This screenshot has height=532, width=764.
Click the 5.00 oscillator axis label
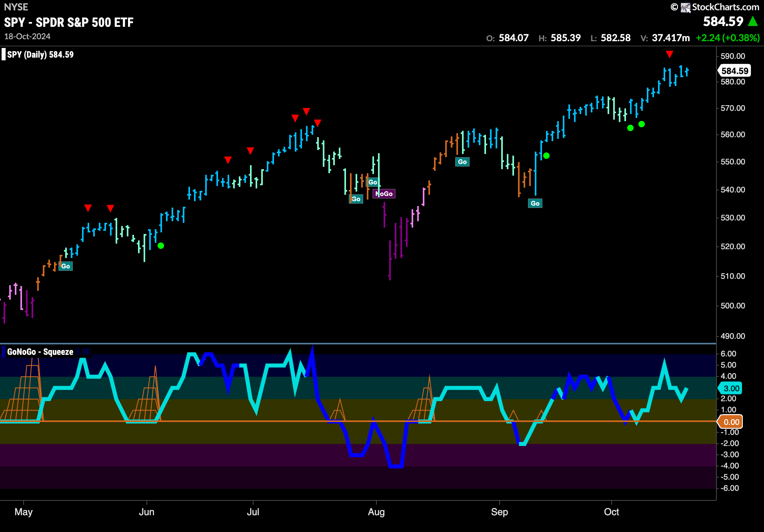(728, 365)
